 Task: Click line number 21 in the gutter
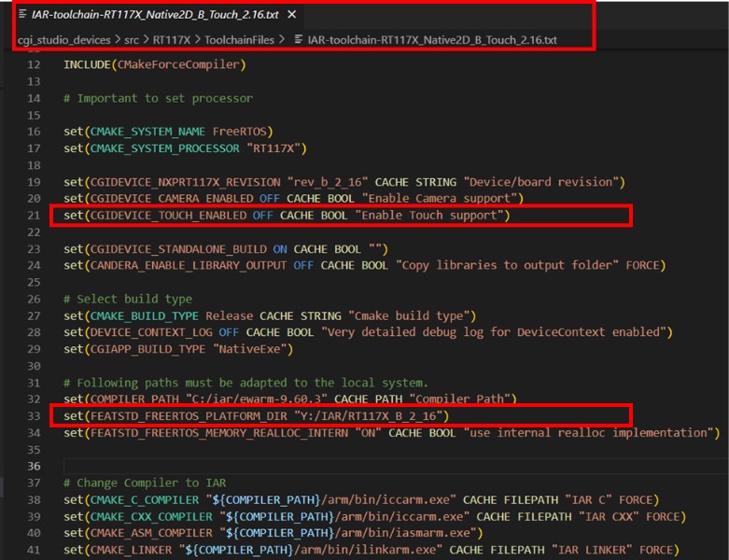pyautogui.click(x=34, y=216)
